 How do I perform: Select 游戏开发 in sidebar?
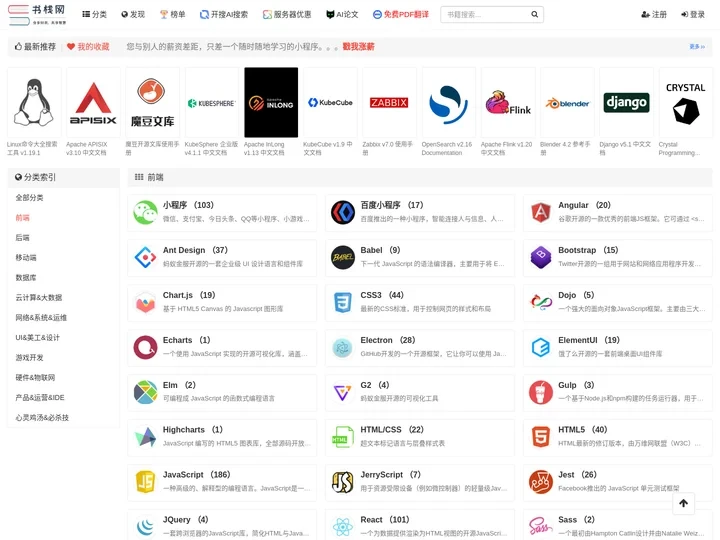[x=29, y=358]
